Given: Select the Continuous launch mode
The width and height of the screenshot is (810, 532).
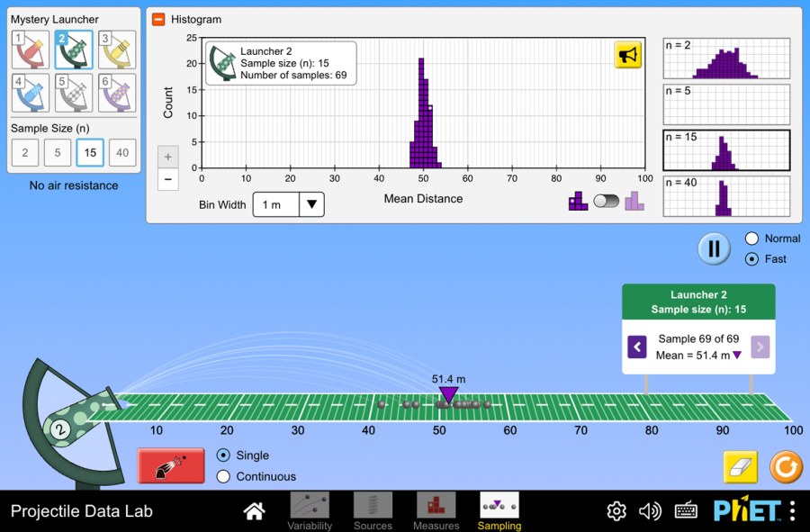Looking at the screenshot, I should 224,476.
